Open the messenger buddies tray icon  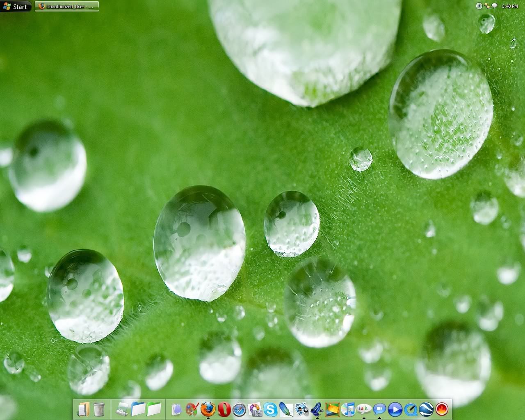tap(487, 6)
